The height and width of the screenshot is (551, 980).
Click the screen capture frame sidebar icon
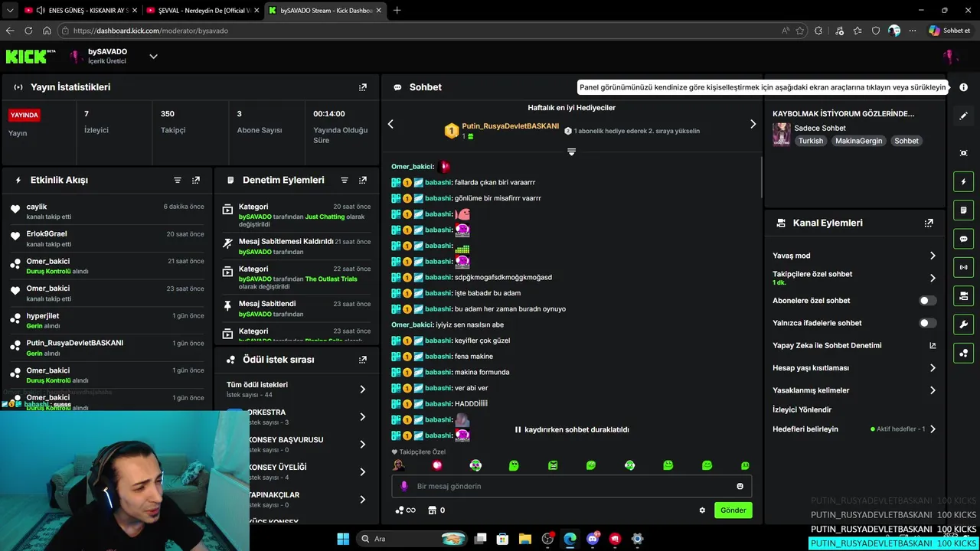pos(963,153)
